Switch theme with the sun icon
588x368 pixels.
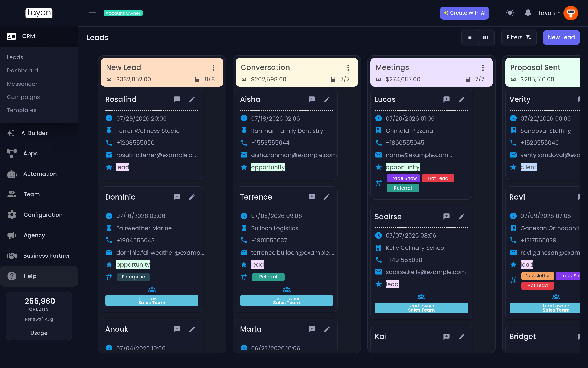pos(510,13)
